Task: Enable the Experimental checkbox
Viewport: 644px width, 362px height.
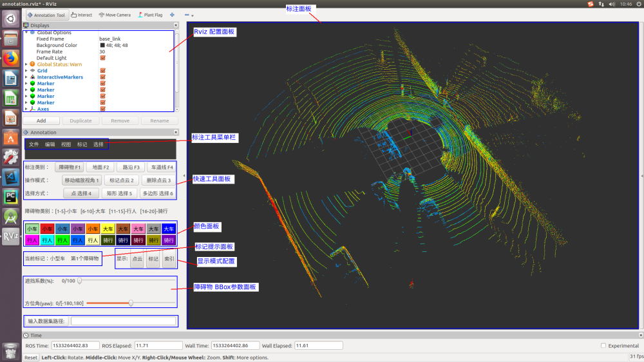Action: click(603, 345)
